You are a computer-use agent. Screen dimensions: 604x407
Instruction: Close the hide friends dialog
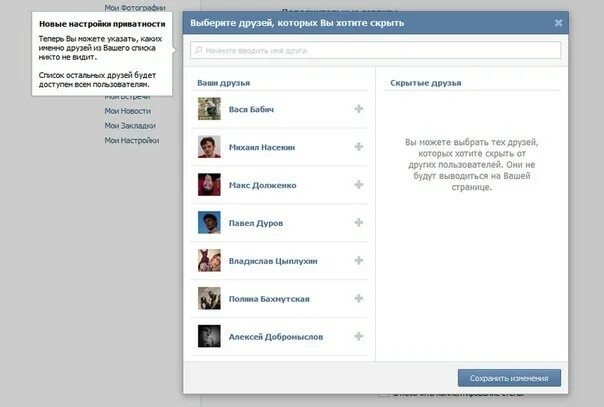558,23
